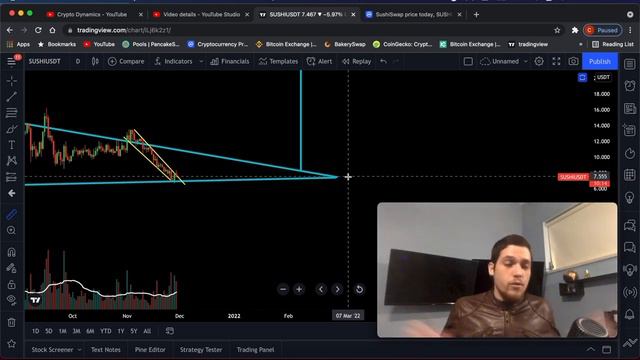Image resolution: width=640 pixels, height=360 pixels.
Task: Select the text annotation tool
Action: [11, 145]
